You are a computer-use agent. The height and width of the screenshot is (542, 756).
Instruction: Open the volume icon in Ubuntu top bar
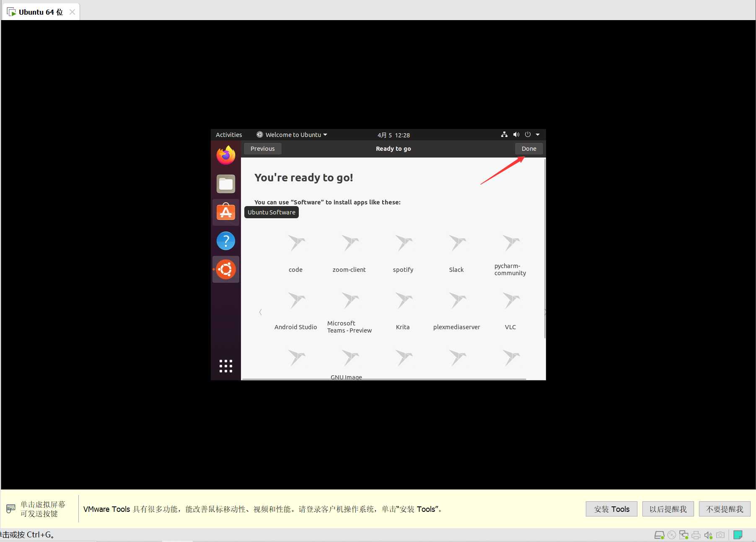(x=516, y=134)
